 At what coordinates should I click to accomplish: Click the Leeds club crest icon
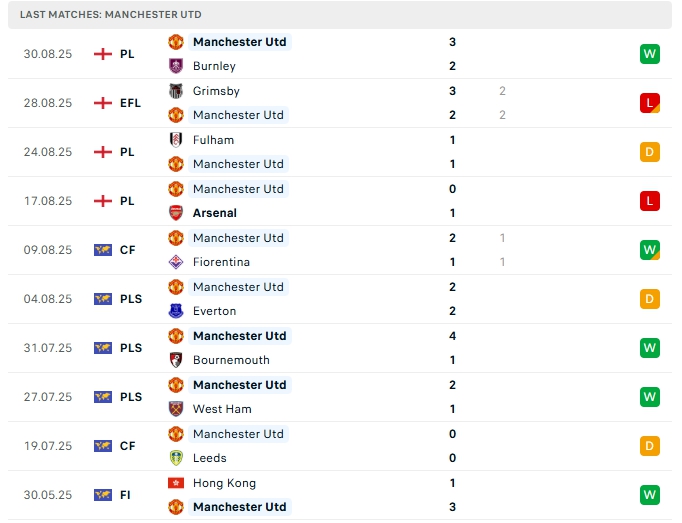(176, 458)
